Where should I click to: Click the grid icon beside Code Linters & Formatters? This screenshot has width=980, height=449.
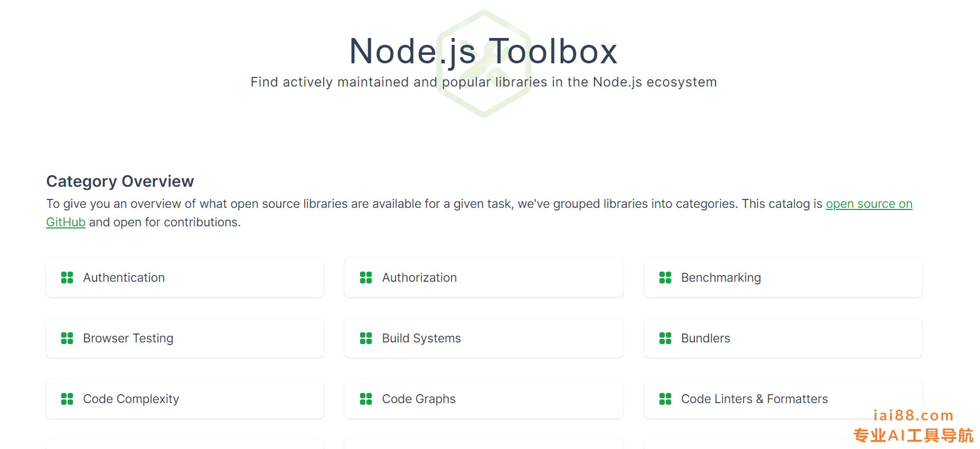(x=665, y=399)
